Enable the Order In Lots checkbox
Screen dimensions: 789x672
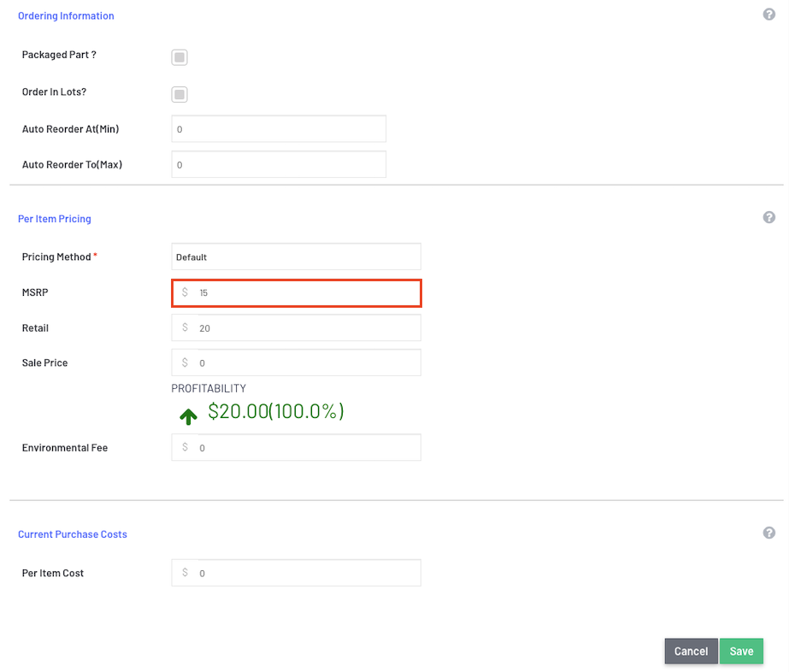180,95
